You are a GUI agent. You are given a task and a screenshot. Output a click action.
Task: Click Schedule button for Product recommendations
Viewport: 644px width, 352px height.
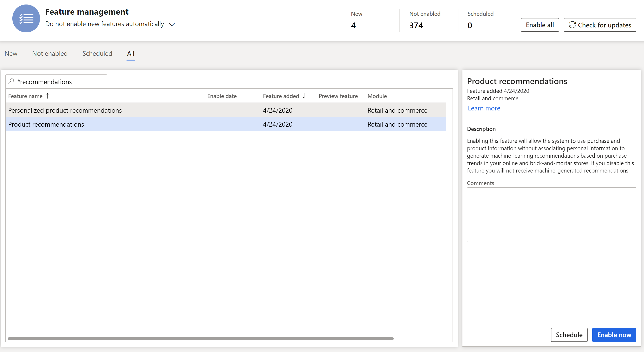569,335
